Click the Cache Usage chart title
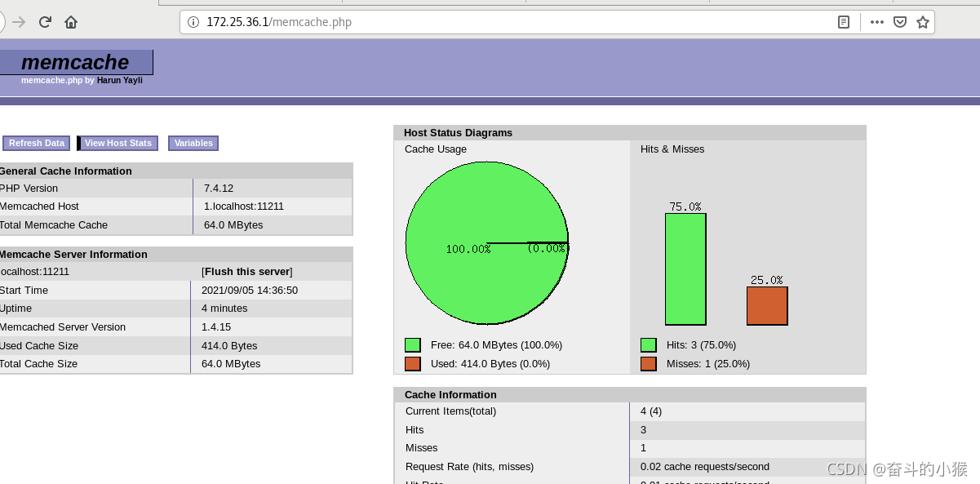This screenshot has height=484, width=980. pos(436,149)
